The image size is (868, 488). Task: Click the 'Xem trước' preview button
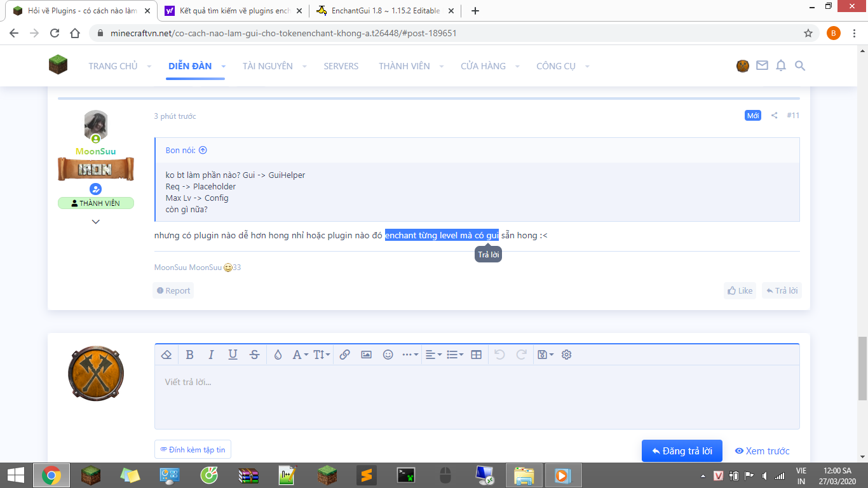[x=762, y=451]
